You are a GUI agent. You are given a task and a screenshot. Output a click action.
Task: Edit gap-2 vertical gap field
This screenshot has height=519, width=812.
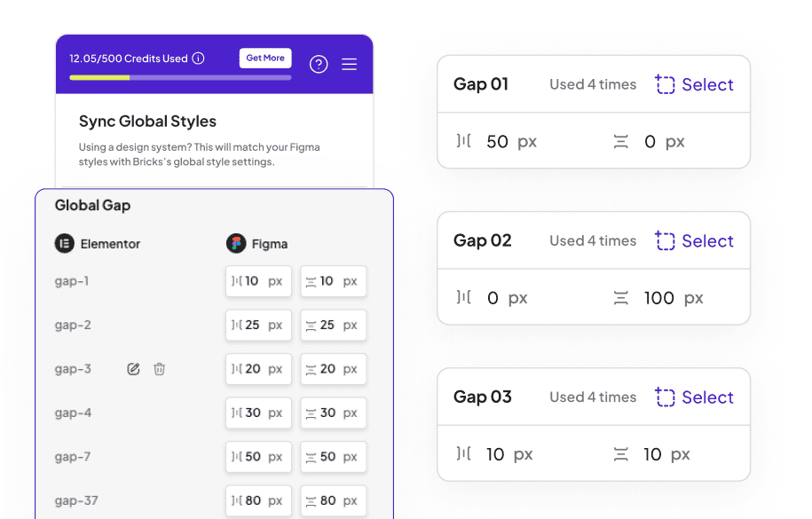(x=333, y=325)
